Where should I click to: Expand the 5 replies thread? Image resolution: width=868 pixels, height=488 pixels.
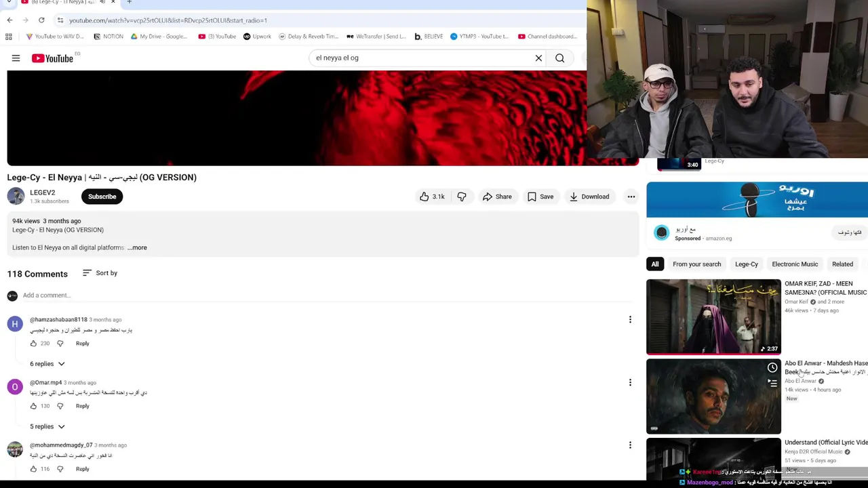[47, 426]
